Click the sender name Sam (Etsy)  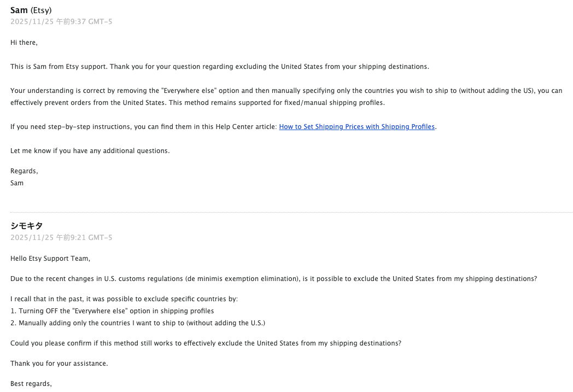(x=31, y=10)
